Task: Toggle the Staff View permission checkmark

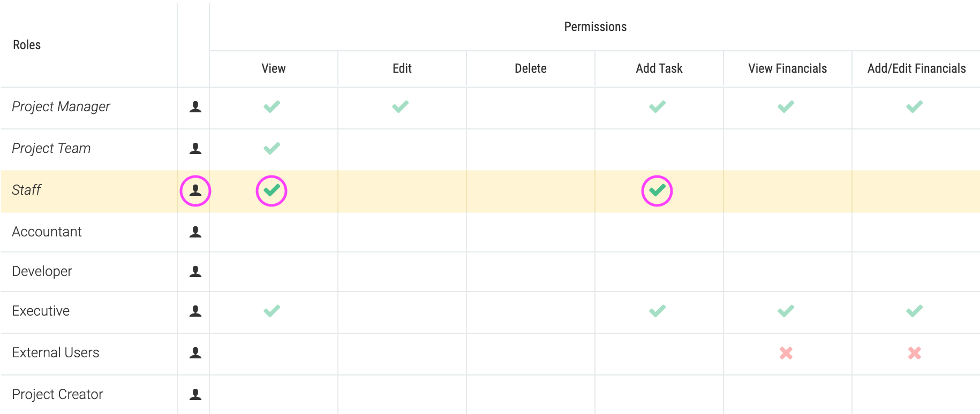Action: pos(272,190)
